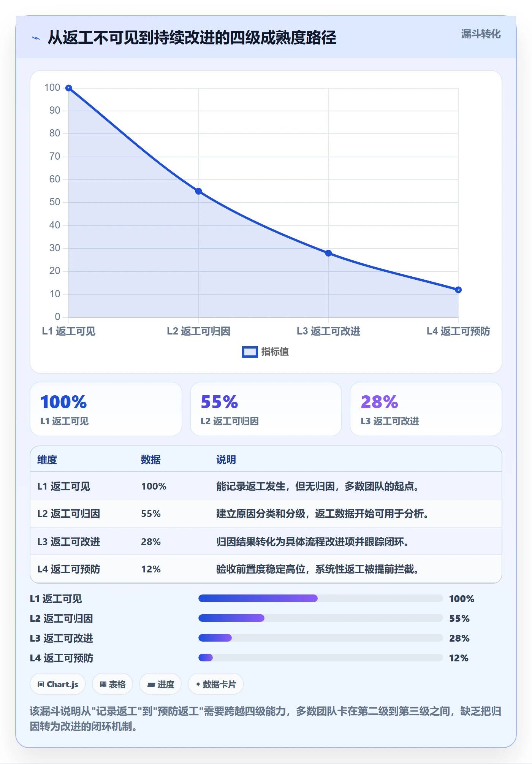
Task: Select the 100% L1 返工可见 card
Action: (106, 409)
